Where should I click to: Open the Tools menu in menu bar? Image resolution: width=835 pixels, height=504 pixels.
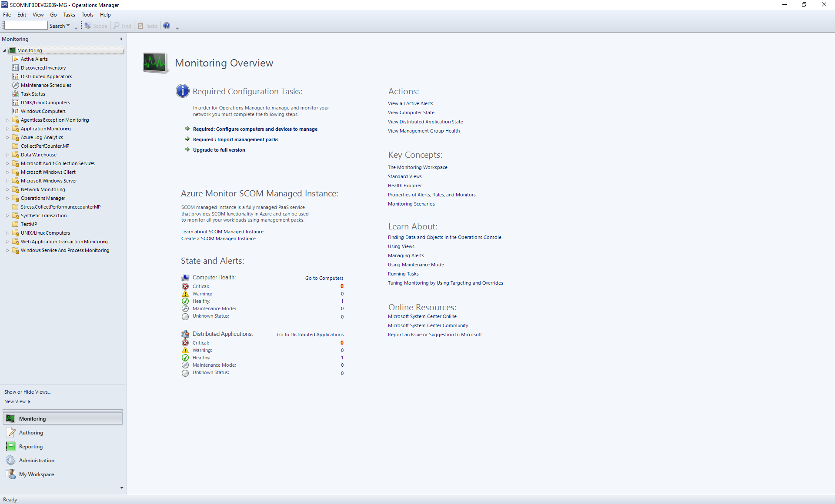87,14
